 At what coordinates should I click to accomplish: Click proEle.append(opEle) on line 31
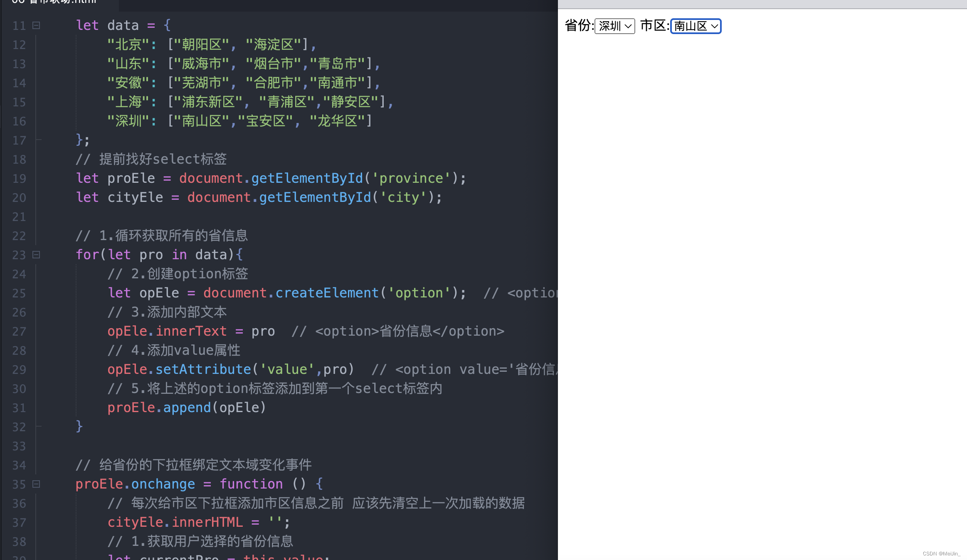coord(187,408)
